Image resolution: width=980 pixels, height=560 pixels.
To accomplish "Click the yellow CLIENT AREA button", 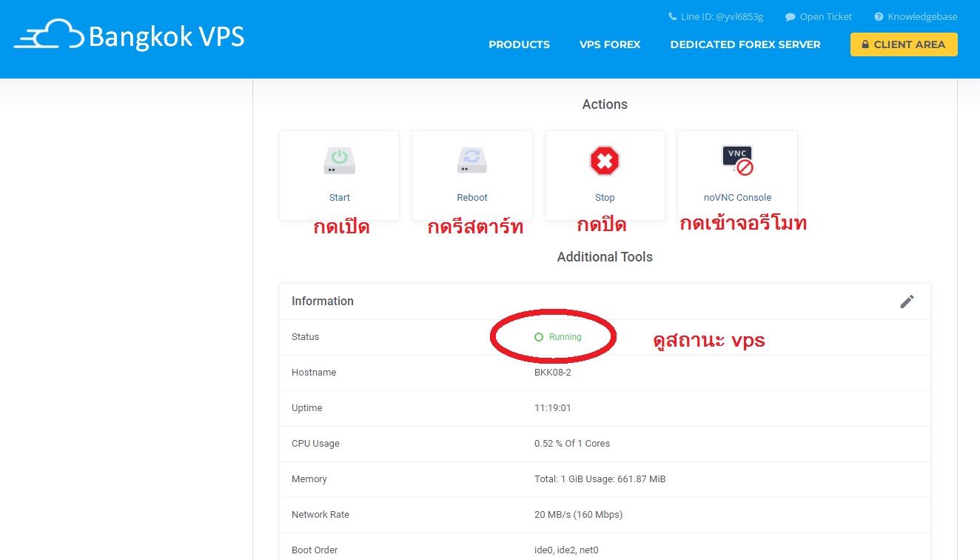I will pyautogui.click(x=904, y=44).
